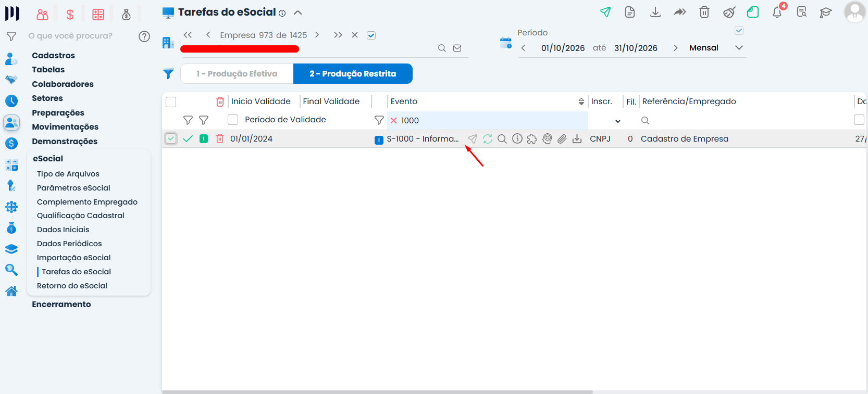Open the Encerramento menu
Screen dimensions: 868x394
pos(61,304)
